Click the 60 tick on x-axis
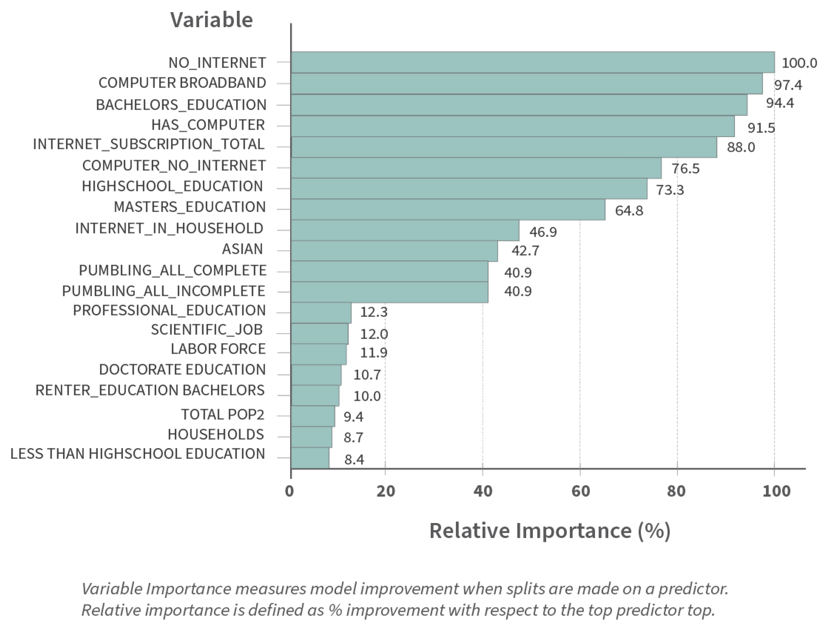Viewport: 840px width, 628px height. point(580,491)
